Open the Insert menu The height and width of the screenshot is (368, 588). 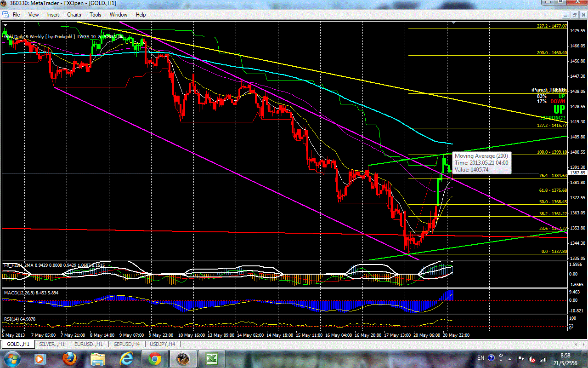tap(53, 15)
